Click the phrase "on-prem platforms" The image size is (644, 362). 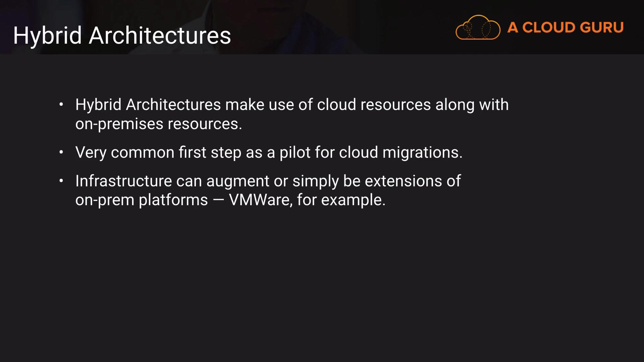[141, 200]
